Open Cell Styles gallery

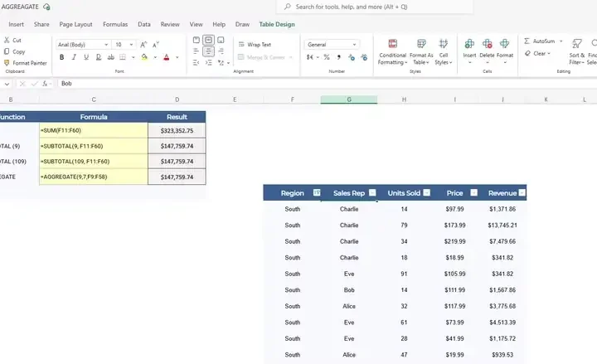tap(443, 51)
